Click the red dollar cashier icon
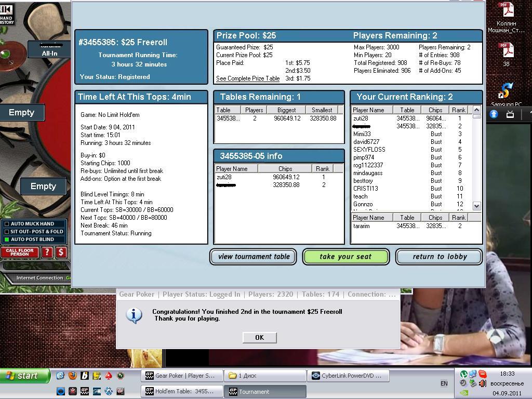The image size is (532, 399). (61, 252)
